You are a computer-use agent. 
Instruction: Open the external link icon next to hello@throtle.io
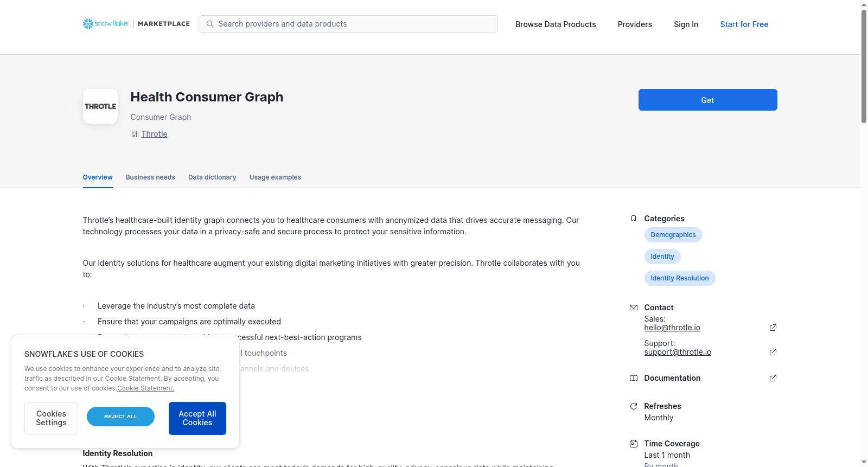(773, 328)
